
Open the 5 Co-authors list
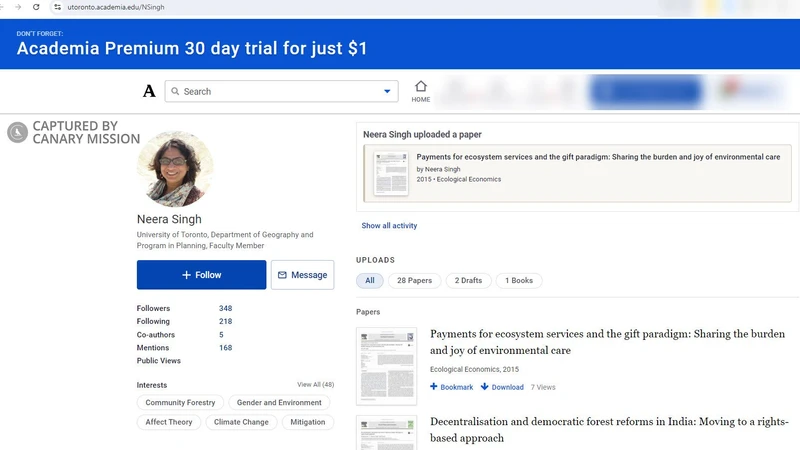[x=221, y=335]
